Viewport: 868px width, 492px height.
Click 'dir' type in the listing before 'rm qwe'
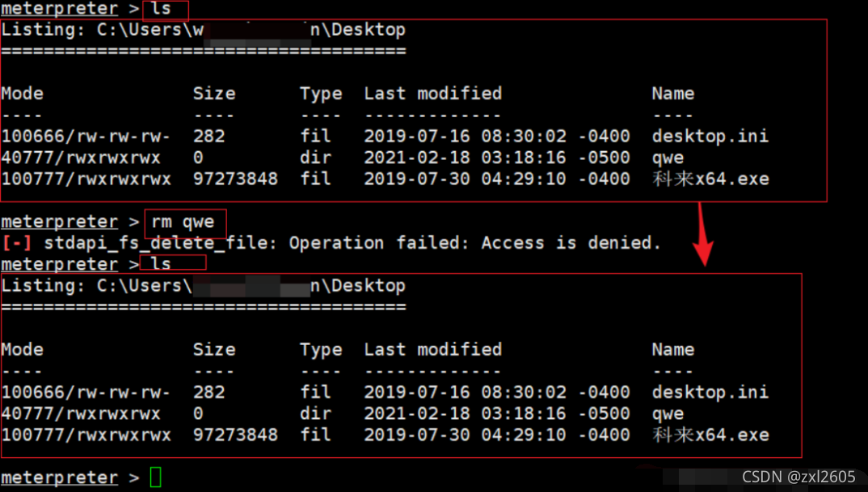click(x=315, y=158)
